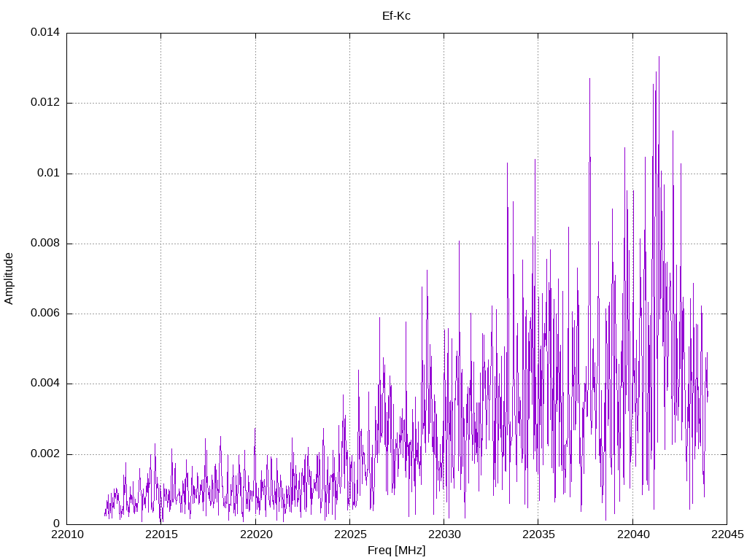Image resolution: width=747 pixels, height=560 pixels.
Task: Click the tall peak near 22037.7 MHz
Action: (x=589, y=79)
